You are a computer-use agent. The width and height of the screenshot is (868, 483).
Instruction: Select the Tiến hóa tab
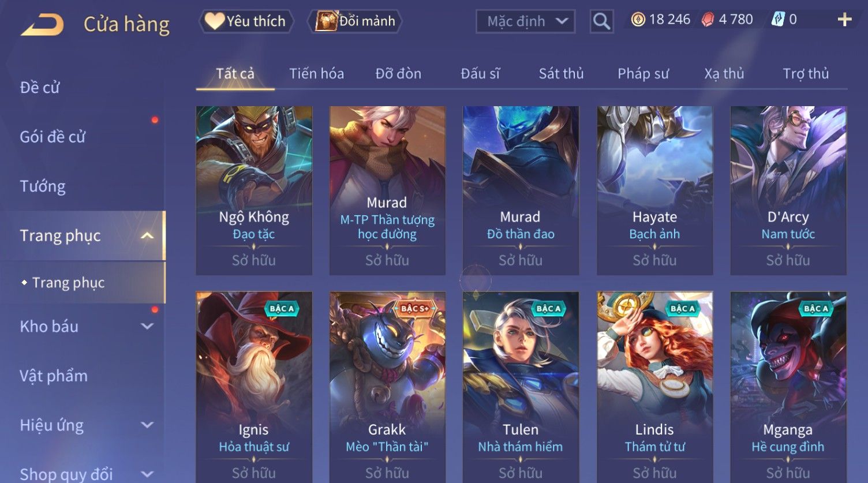click(316, 74)
